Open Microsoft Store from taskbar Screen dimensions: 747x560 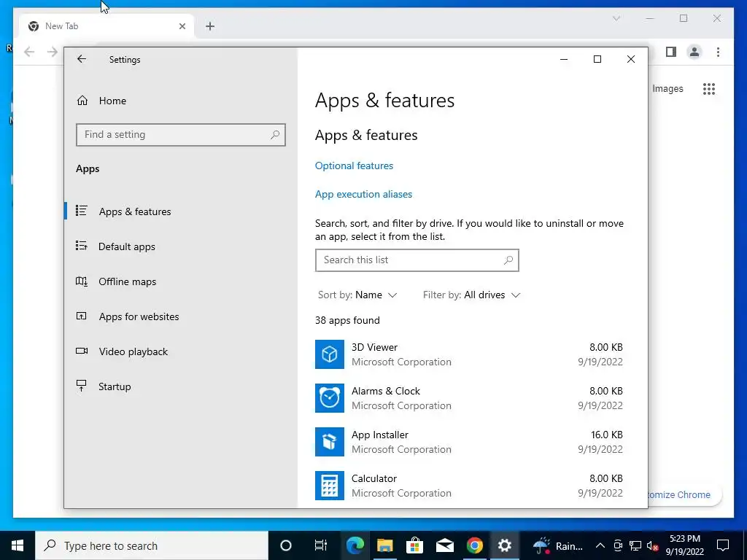coord(414,545)
